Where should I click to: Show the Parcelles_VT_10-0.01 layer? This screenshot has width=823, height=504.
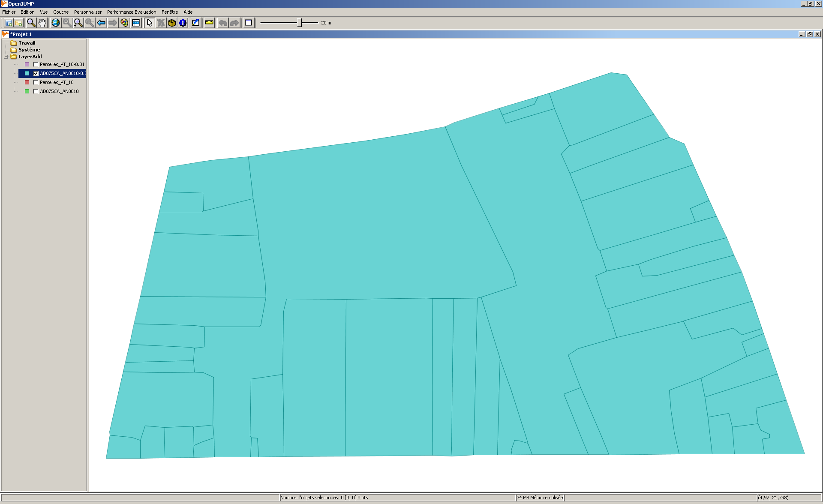pyautogui.click(x=36, y=64)
